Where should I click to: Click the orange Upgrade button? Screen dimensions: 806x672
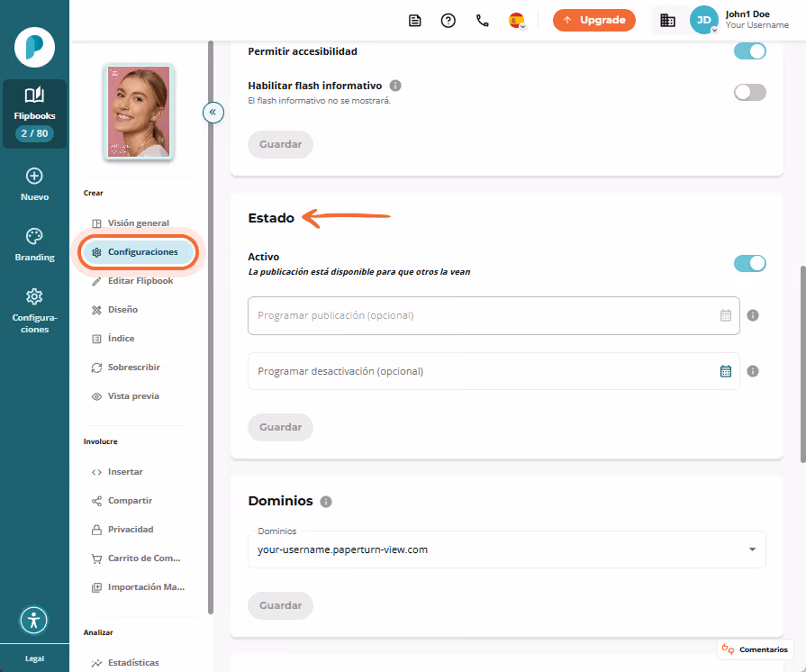(x=593, y=20)
